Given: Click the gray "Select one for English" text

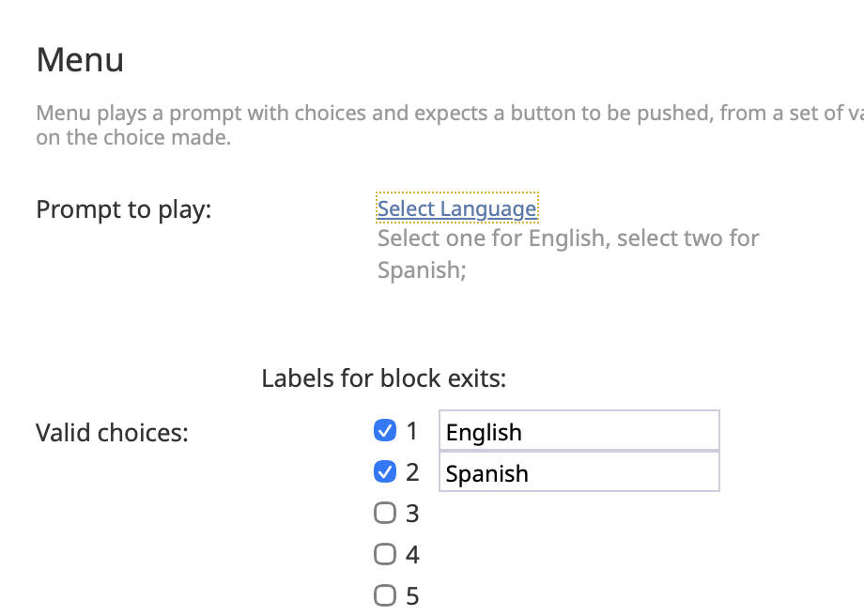Looking at the screenshot, I should point(567,239).
